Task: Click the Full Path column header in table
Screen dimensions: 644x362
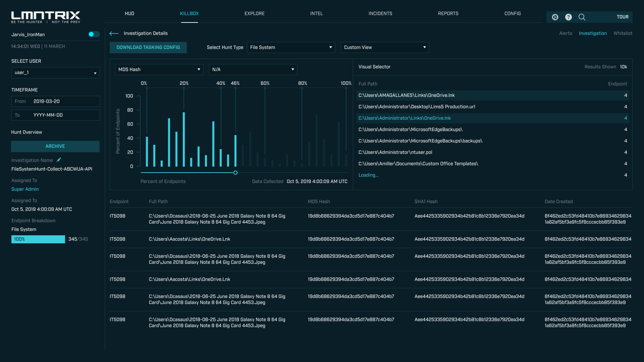Action: (x=158, y=202)
